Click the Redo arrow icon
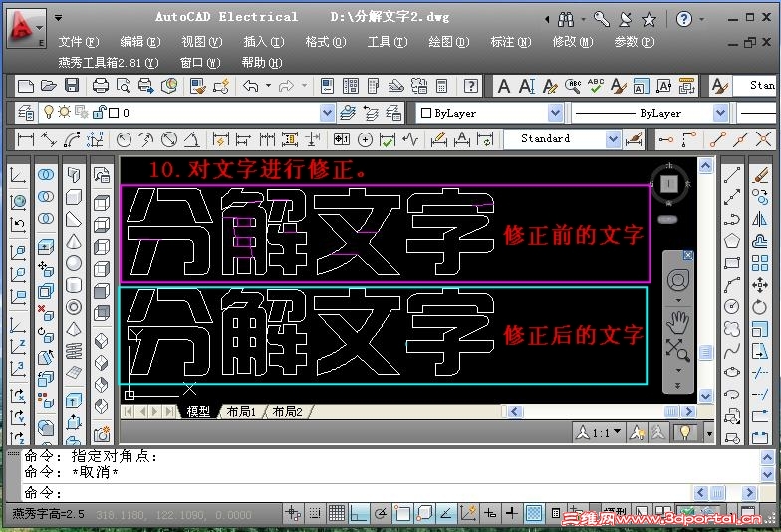The width and height of the screenshot is (781, 532). 286,86
